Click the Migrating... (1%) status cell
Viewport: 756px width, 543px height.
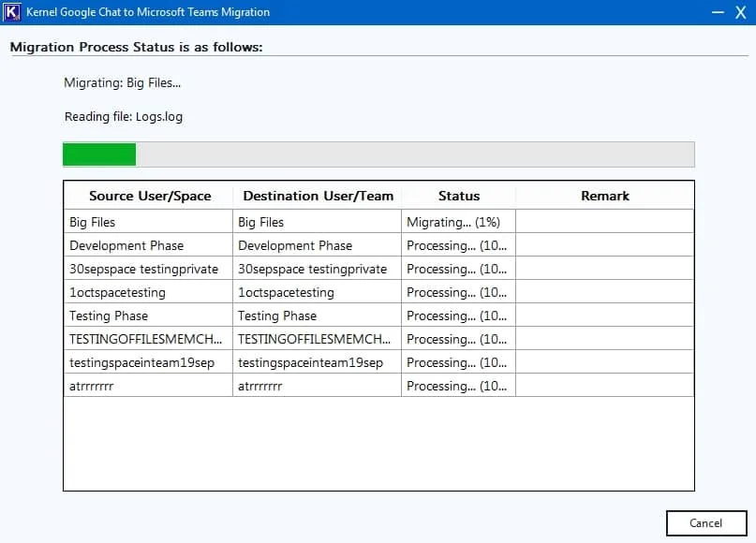click(458, 222)
